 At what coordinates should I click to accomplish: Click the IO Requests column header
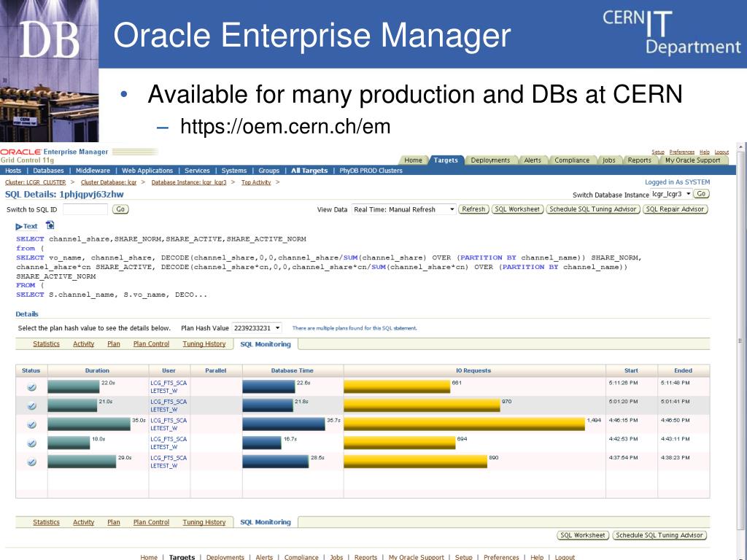[x=473, y=370]
